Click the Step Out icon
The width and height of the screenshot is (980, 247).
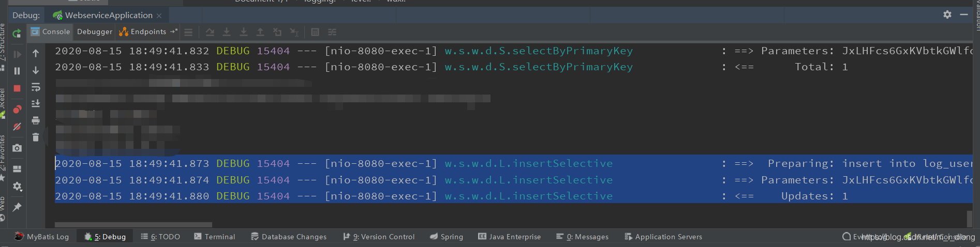tap(260, 32)
